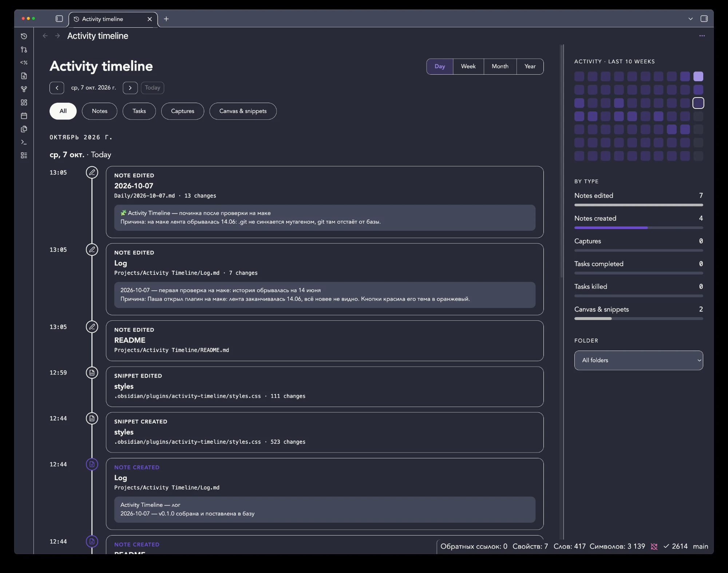Click the 'main' branch status item
The height and width of the screenshot is (573, 728).
click(x=700, y=546)
